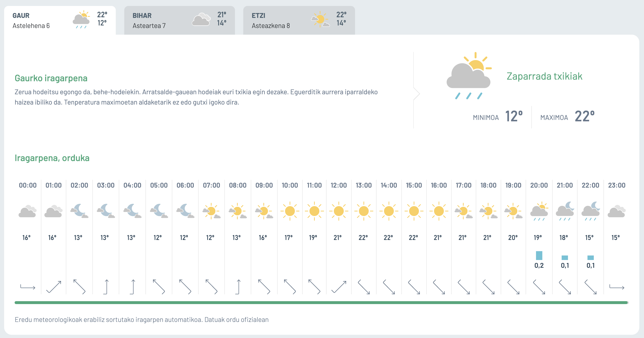Click the sunny icon in ETZI tab
Viewport: 644px width, 338px height.
[320, 19]
